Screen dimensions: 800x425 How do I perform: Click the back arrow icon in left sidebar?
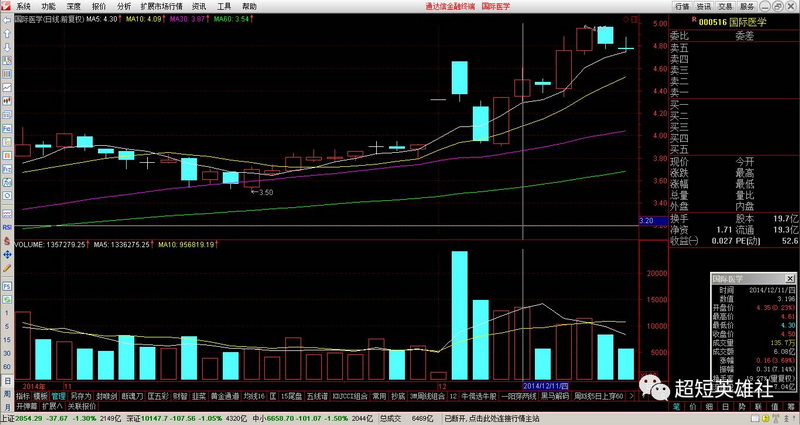[x=5, y=20]
